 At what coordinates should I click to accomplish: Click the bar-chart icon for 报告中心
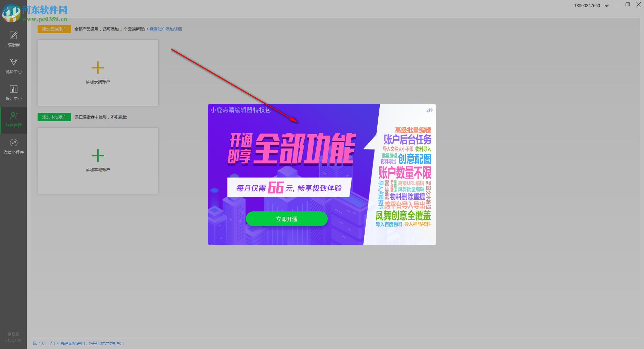pos(13,89)
